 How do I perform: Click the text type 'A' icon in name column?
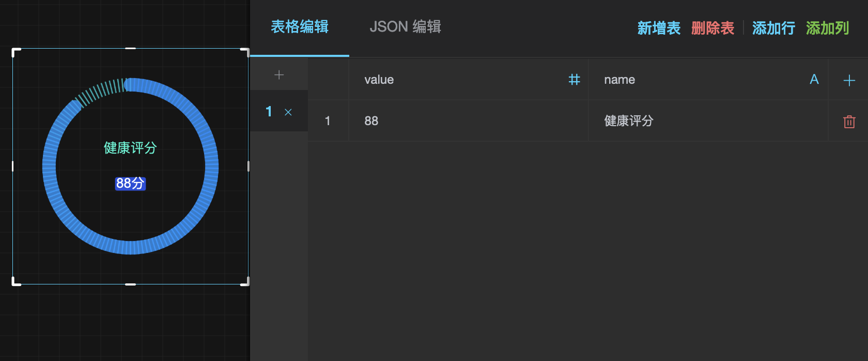(x=814, y=80)
